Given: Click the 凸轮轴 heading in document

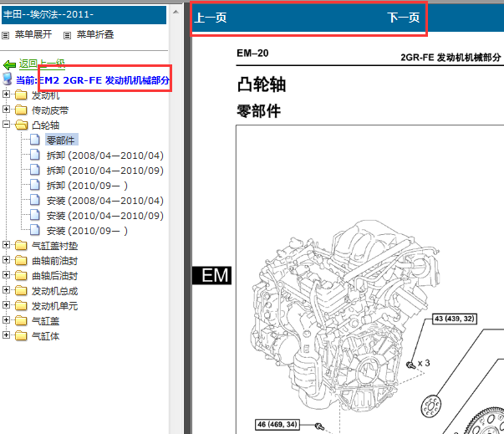Looking at the screenshot, I should (262, 84).
